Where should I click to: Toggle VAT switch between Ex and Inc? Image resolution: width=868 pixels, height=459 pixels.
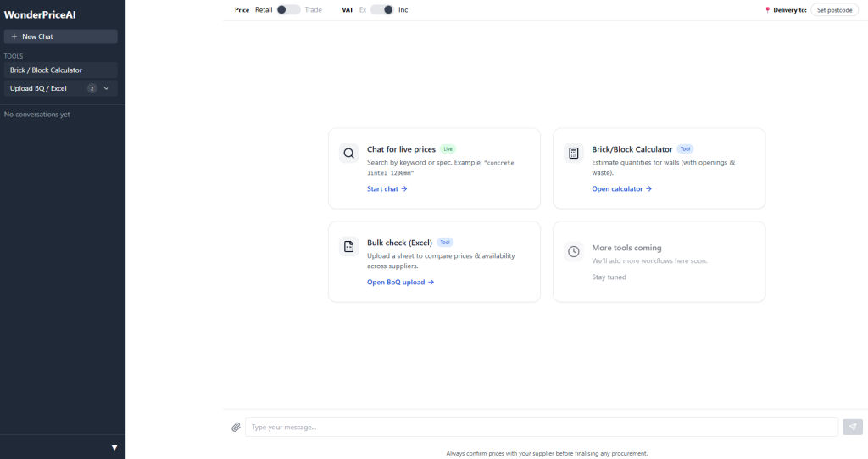[382, 10]
